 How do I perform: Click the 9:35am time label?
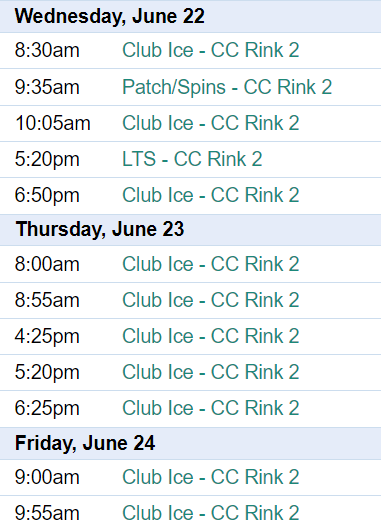coord(47,87)
